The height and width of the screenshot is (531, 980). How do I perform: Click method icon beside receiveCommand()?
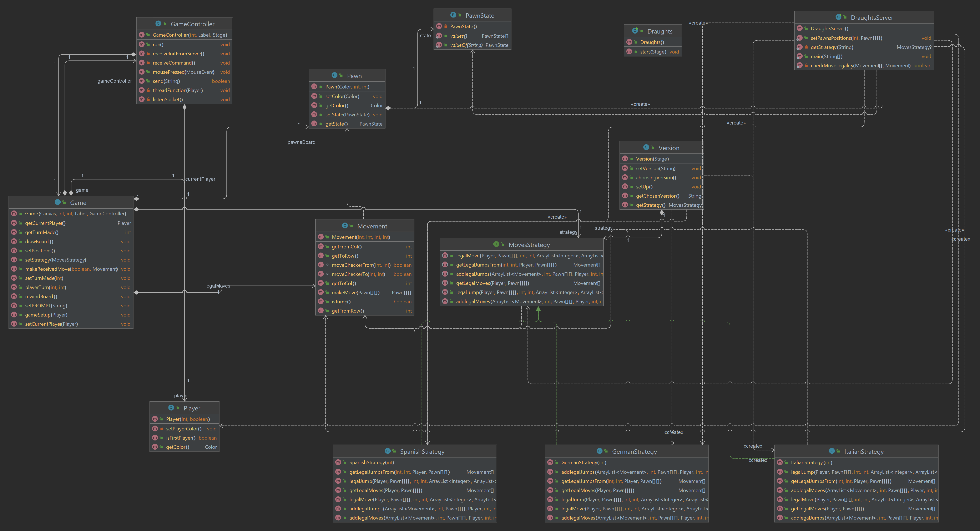pos(142,63)
